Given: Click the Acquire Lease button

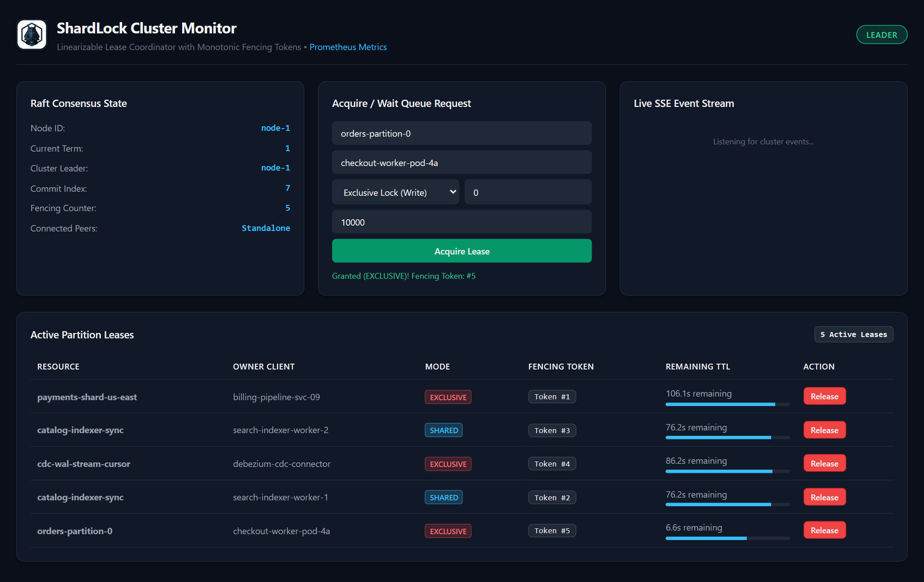Looking at the screenshot, I should [462, 251].
